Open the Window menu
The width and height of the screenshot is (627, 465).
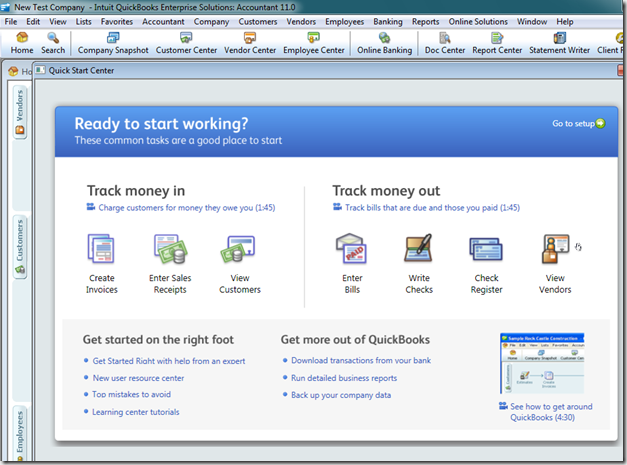532,22
